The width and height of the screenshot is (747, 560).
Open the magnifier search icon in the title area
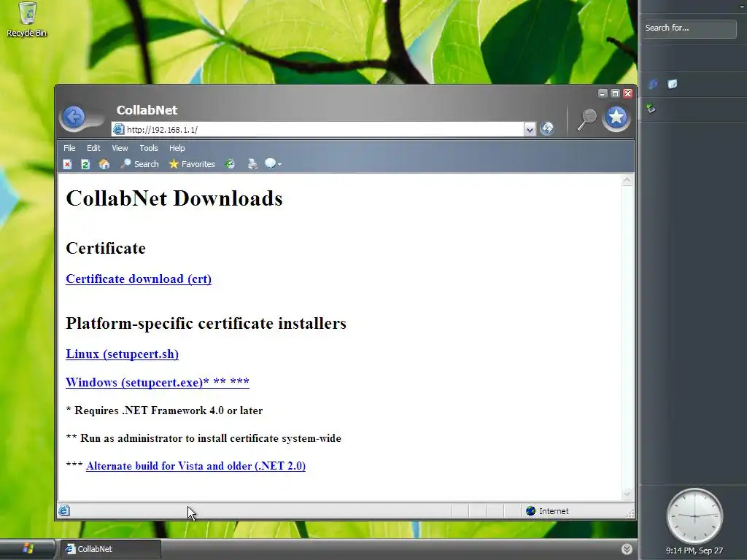pyautogui.click(x=587, y=119)
